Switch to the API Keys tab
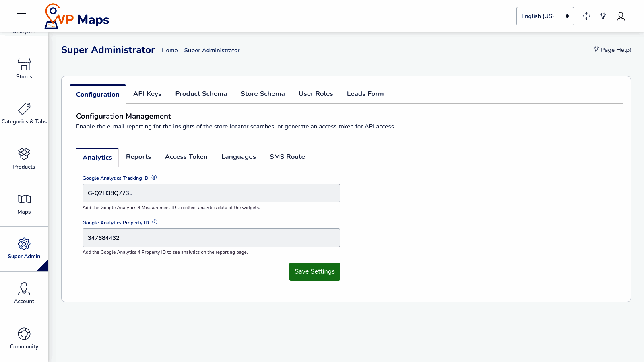The height and width of the screenshot is (362, 644). pyautogui.click(x=147, y=94)
